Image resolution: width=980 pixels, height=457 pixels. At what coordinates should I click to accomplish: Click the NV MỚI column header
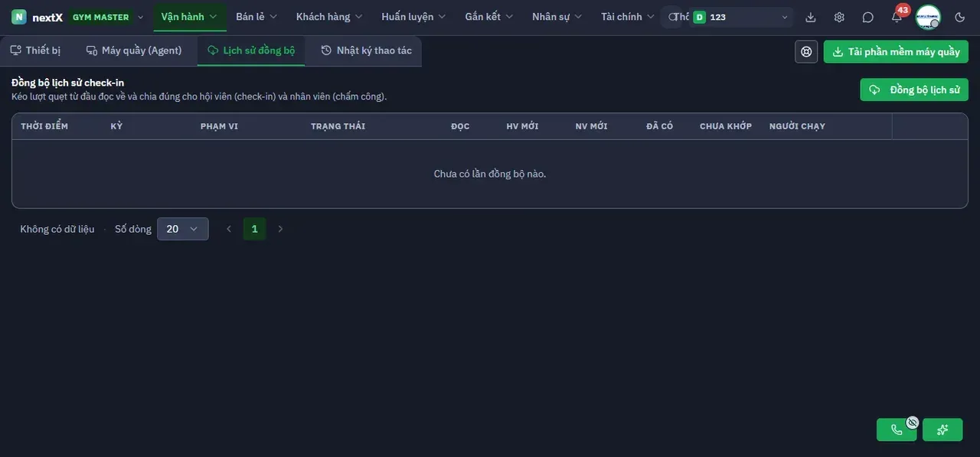591,126
